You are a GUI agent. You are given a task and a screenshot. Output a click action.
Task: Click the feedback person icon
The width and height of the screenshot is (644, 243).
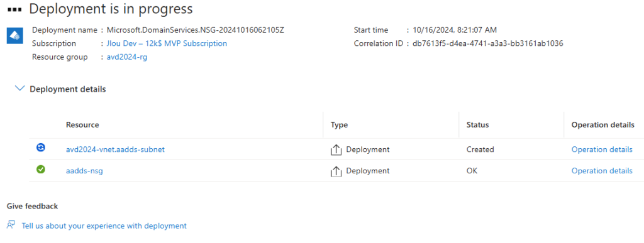(11, 225)
